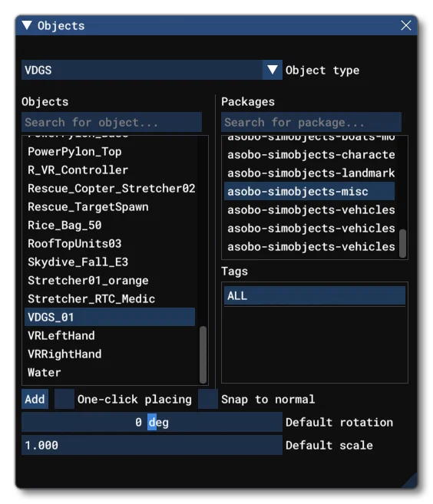Focus the Search for package field
Image resolution: width=433 pixels, height=504 pixels.
(x=311, y=122)
